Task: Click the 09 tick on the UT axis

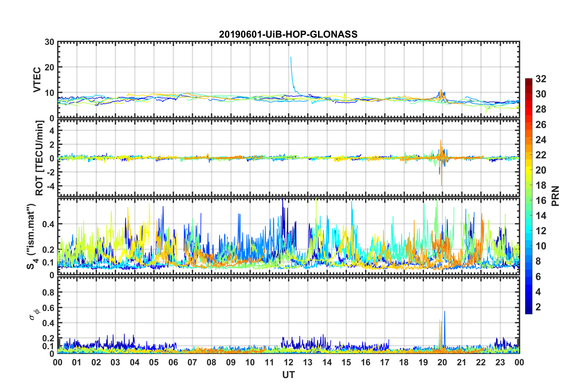Action: (x=231, y=362)
